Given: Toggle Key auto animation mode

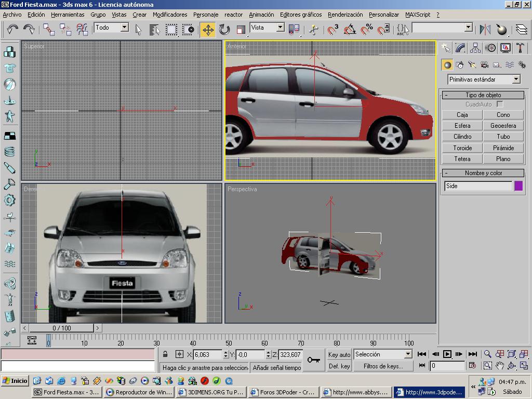Looking at the screenshot, I should point(339,354).
